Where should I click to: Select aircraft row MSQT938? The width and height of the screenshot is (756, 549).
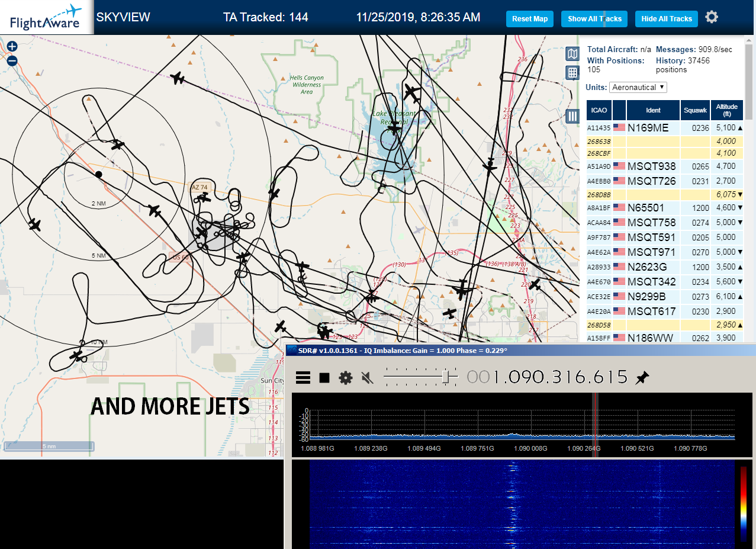(x=665, y=166)
